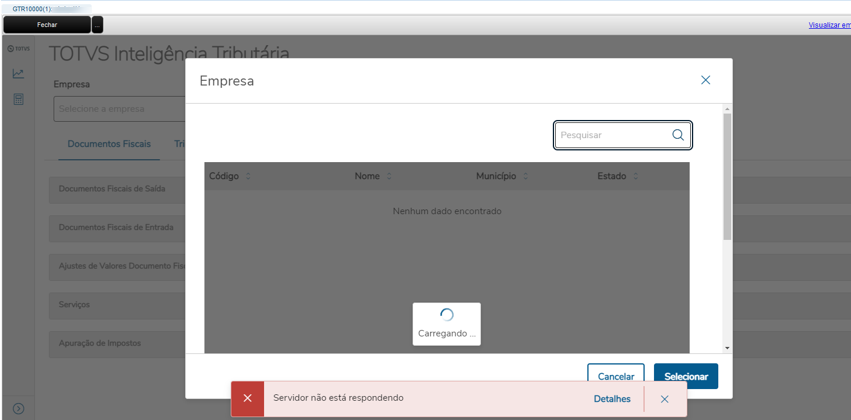Click Servidor não está respondendo message

tap(338, 398)
